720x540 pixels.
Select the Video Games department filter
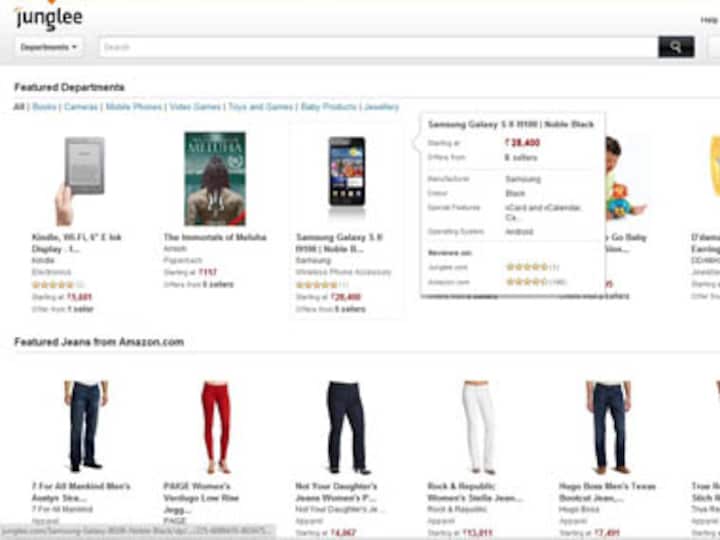(x=195, y=107)
